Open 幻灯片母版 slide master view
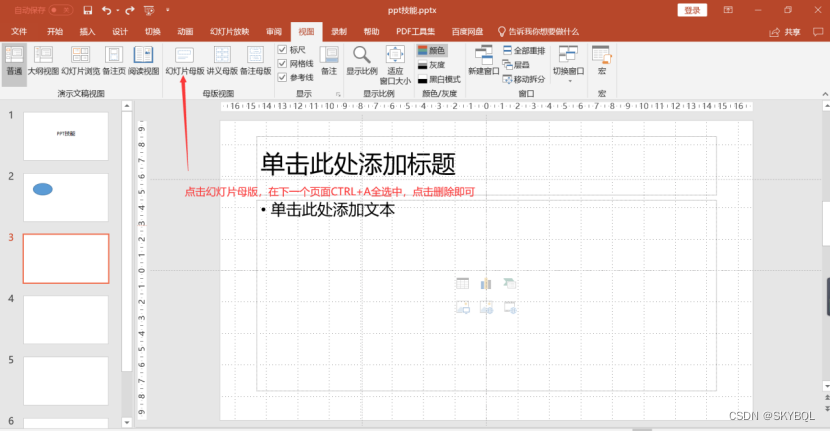This screenshot has height=431, width=830. 185,60
